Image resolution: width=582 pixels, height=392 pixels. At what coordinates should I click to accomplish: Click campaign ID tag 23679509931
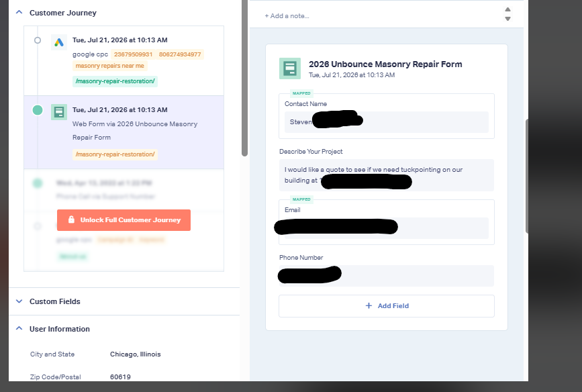point(134,54)
